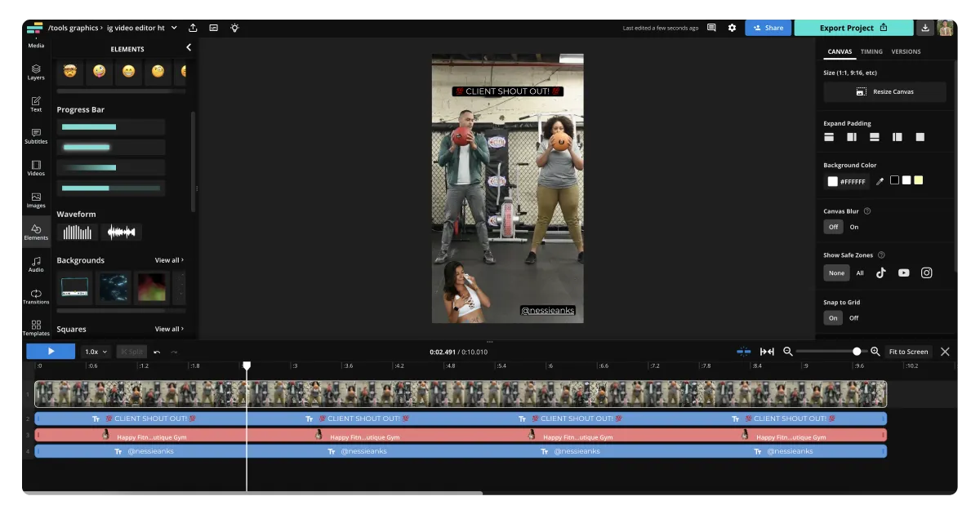Expand Squares with View all
This screenshot has height=514, width=980.
pos(169,329)
